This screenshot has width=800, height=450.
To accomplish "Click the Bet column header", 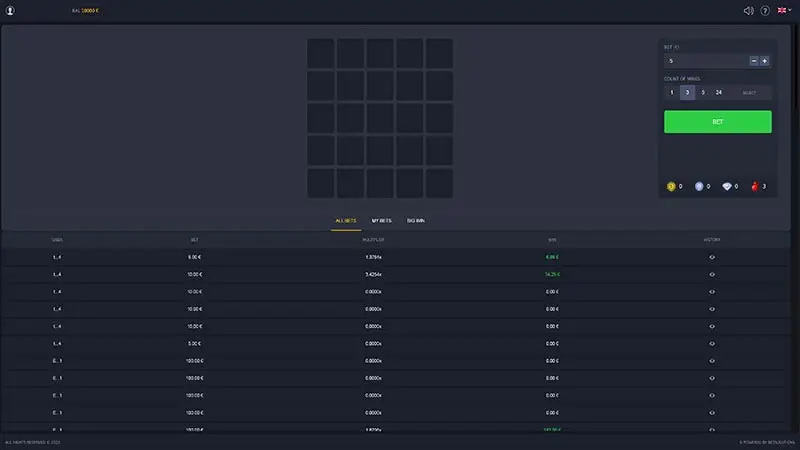I will 194,240.
